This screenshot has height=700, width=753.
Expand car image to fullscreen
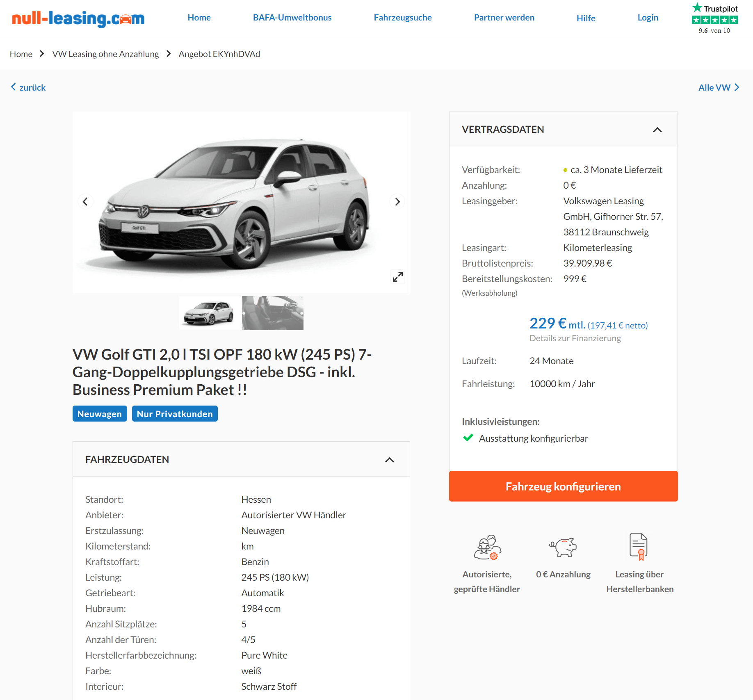coord(397,277)
